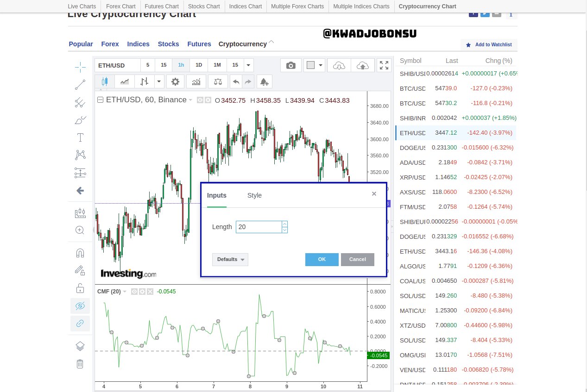This screenshot has width=587, height=392.
Task: Open chart properties gear icon
Action: click(x=175, y=81)
